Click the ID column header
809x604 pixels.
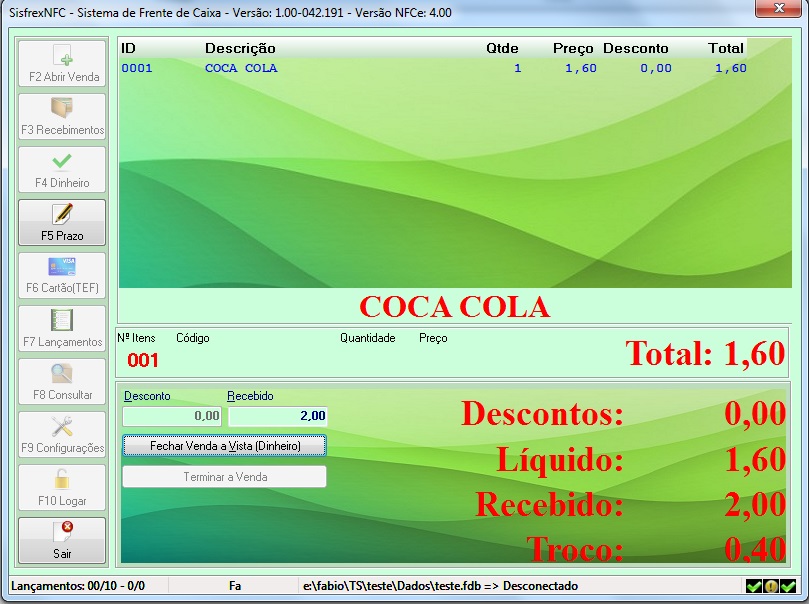point(128,48)
